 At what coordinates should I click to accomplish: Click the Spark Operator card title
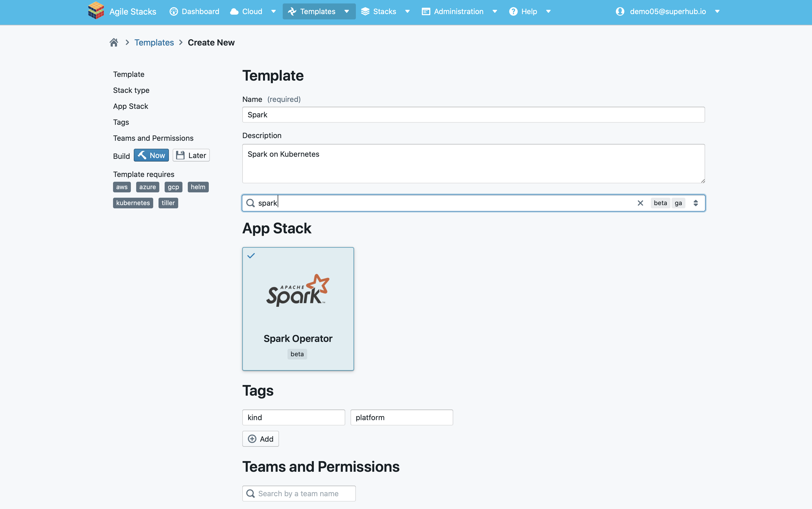(x=298, y=338)
